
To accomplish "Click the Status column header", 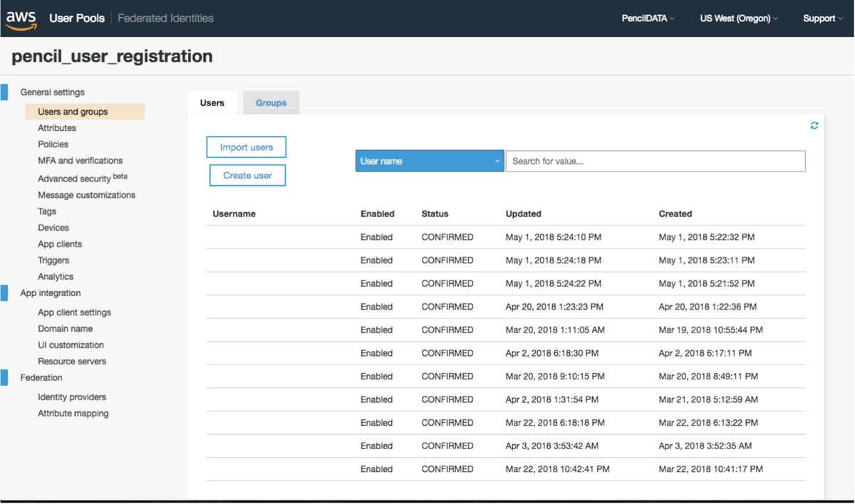I will point(435,214).
